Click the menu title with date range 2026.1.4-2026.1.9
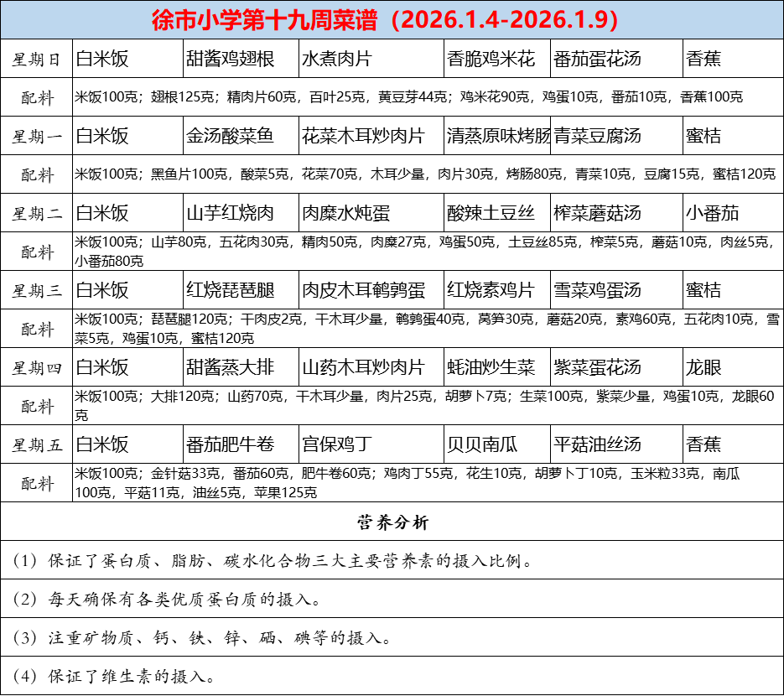The height and width of the screenshot is (696, 784). pyautogui.click(x=392, y=16)
